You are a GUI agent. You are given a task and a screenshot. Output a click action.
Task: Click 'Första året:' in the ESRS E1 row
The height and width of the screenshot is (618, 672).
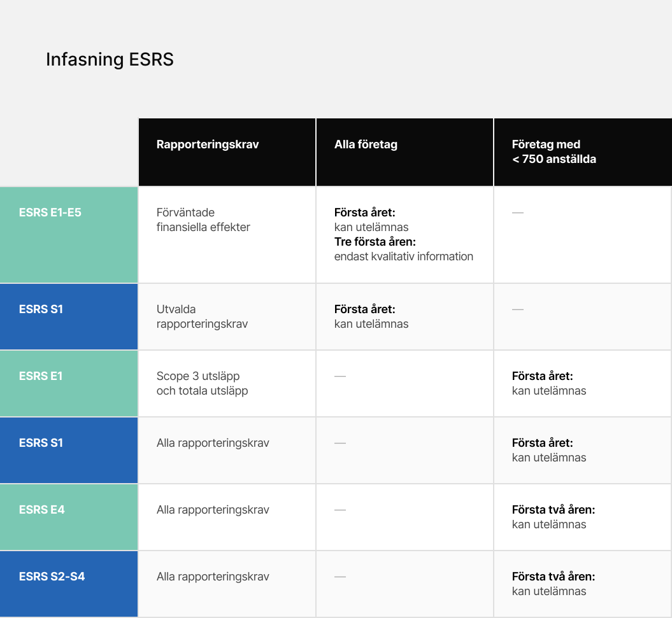542,376
